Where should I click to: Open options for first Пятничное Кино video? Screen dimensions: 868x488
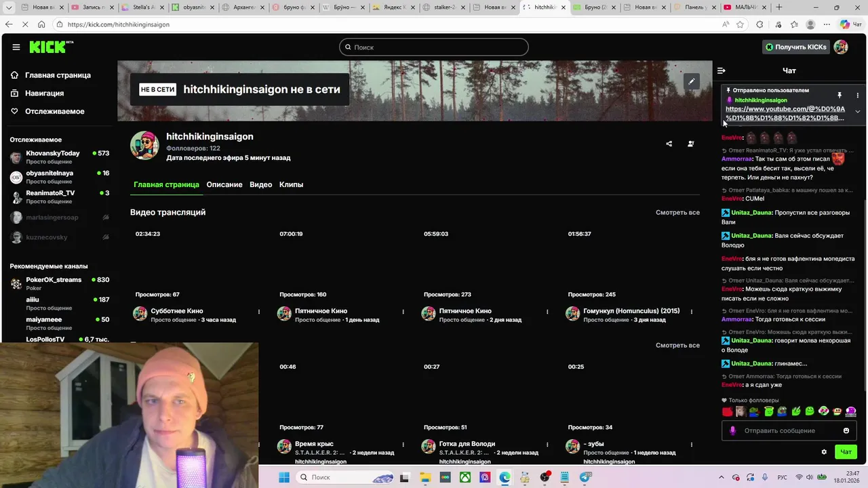pyautogui.click(x=403, y=312)
